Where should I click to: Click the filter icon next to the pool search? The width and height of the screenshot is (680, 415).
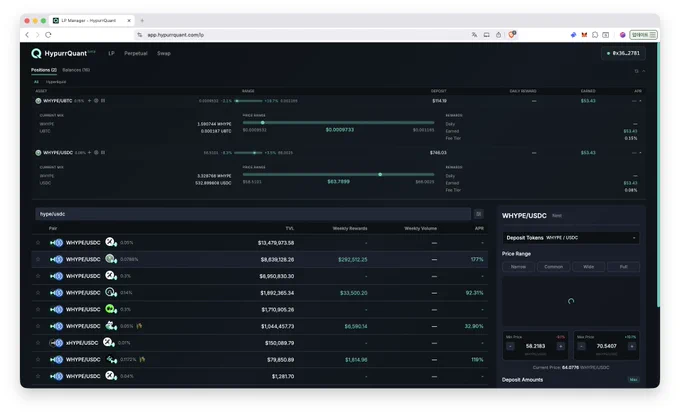478,214
